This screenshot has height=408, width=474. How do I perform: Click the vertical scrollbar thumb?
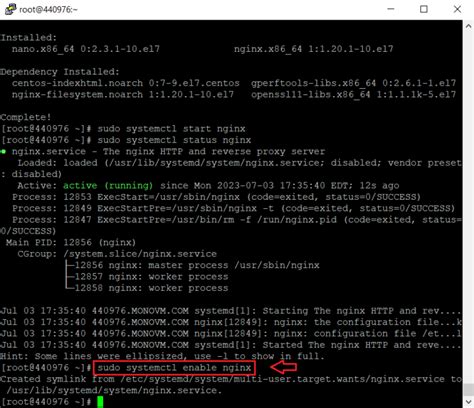click(468, 389)
